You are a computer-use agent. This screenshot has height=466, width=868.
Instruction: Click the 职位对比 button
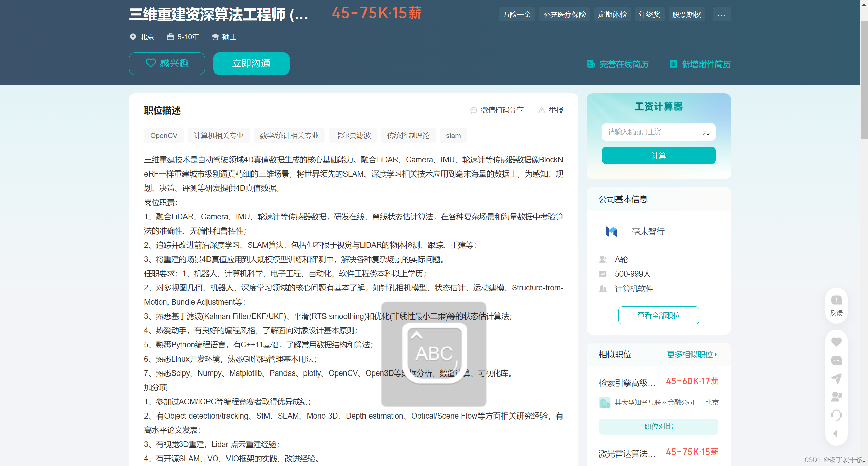(x=658, y=427)
